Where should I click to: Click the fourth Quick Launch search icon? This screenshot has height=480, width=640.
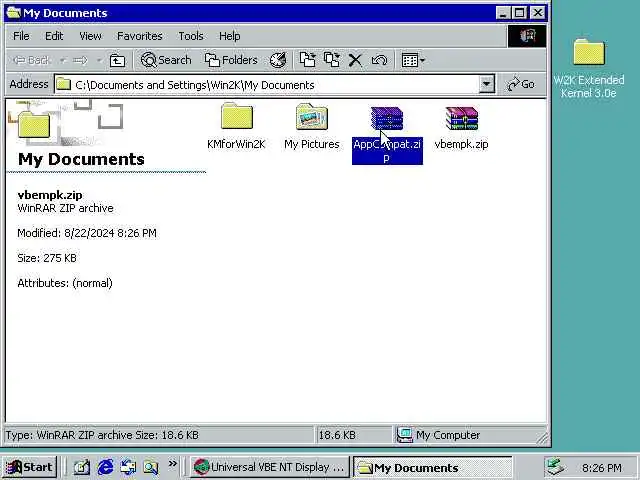click(x=151, y=467)
